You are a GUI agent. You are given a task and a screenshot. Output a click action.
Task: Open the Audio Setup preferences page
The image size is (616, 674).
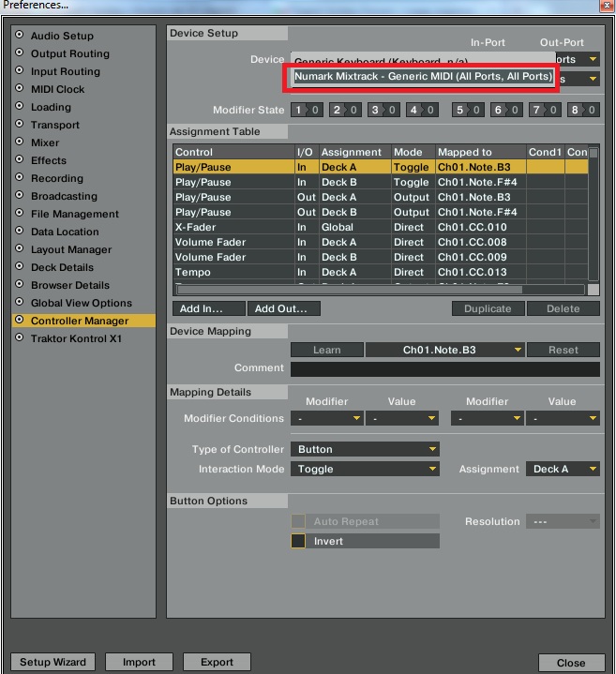point(62,36)
